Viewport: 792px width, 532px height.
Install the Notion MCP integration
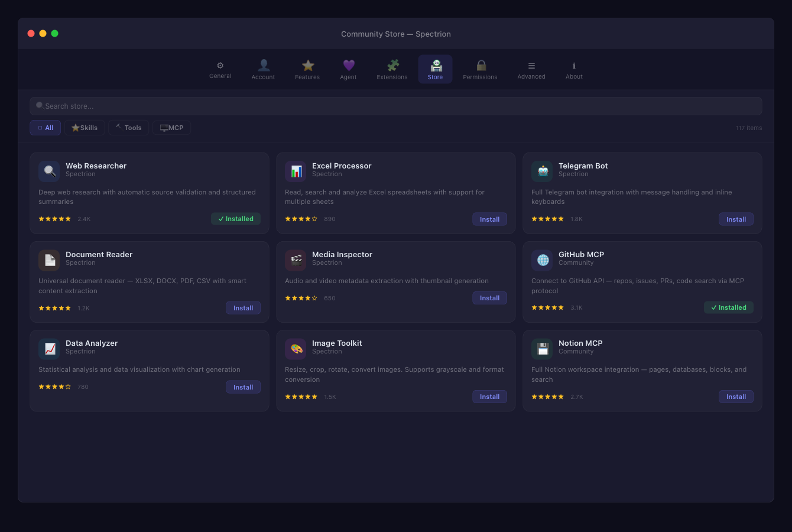click(736, 397)
